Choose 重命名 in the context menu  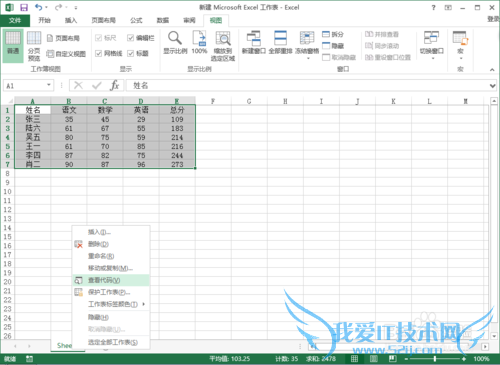point(111,256)
